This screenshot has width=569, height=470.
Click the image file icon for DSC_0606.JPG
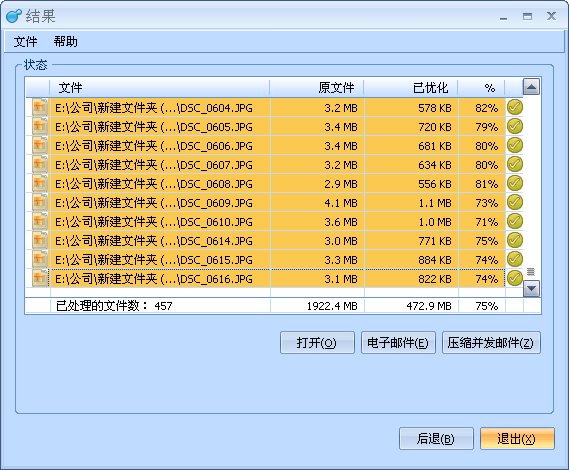point(40,146)
